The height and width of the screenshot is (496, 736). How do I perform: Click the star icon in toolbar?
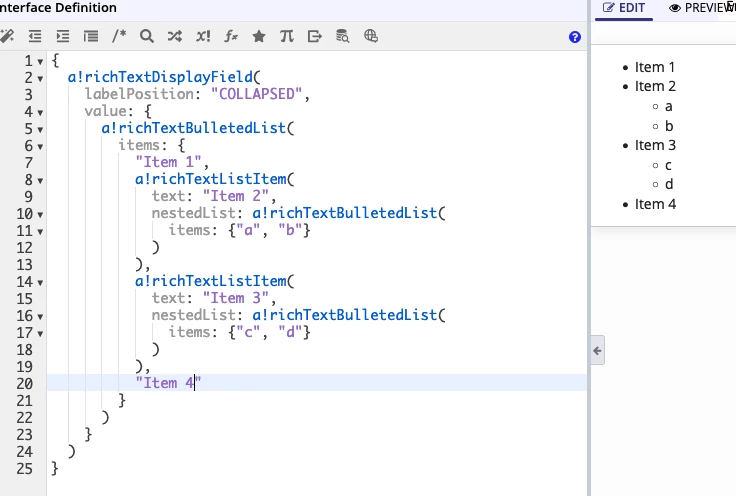[x=259, y=36]
